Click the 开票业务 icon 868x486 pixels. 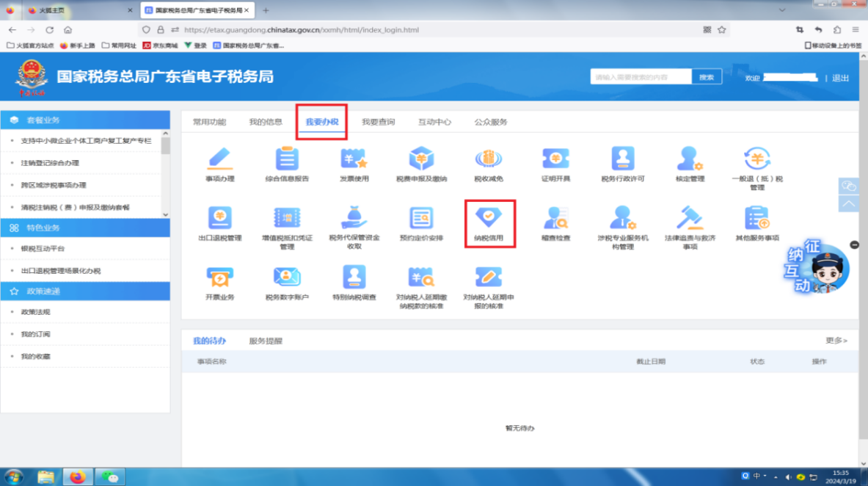point(219,278)
